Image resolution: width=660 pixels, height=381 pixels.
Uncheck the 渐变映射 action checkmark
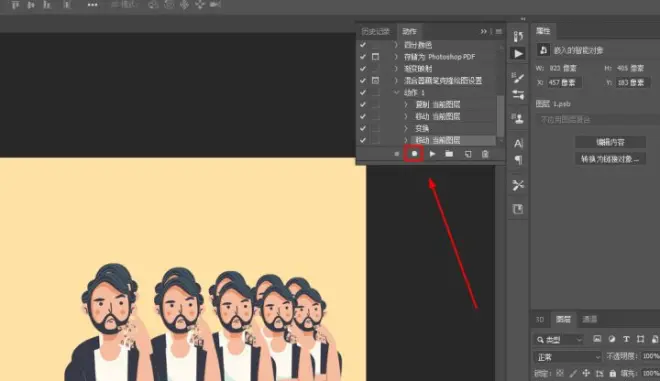(363, 69)
